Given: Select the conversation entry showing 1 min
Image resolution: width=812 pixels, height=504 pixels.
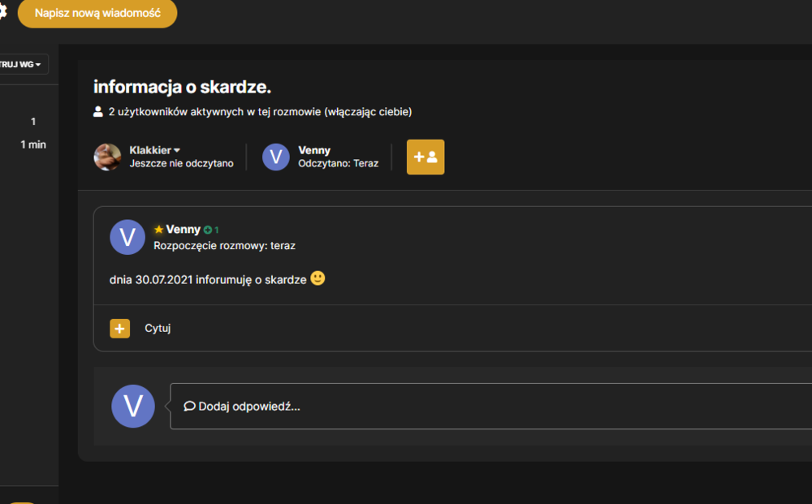Looking at the screenshot, I should click(29, 133).
